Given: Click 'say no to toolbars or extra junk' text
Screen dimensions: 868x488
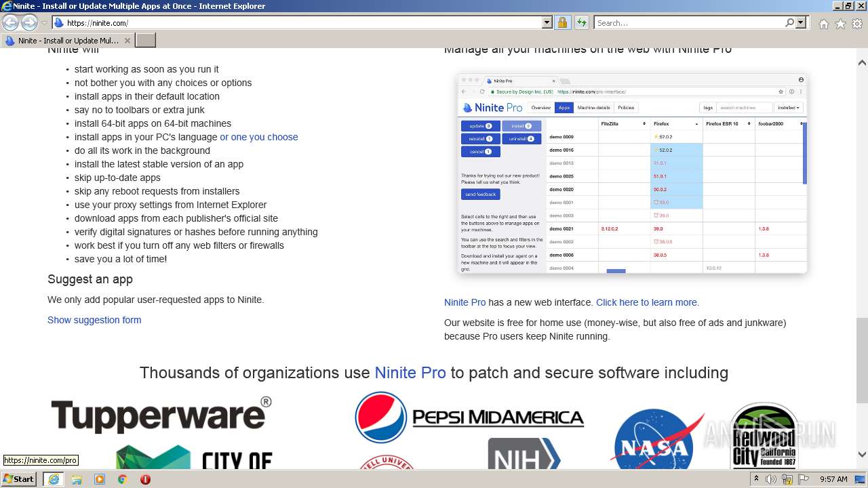Looking at the screenshot, I should pos(140,110).
